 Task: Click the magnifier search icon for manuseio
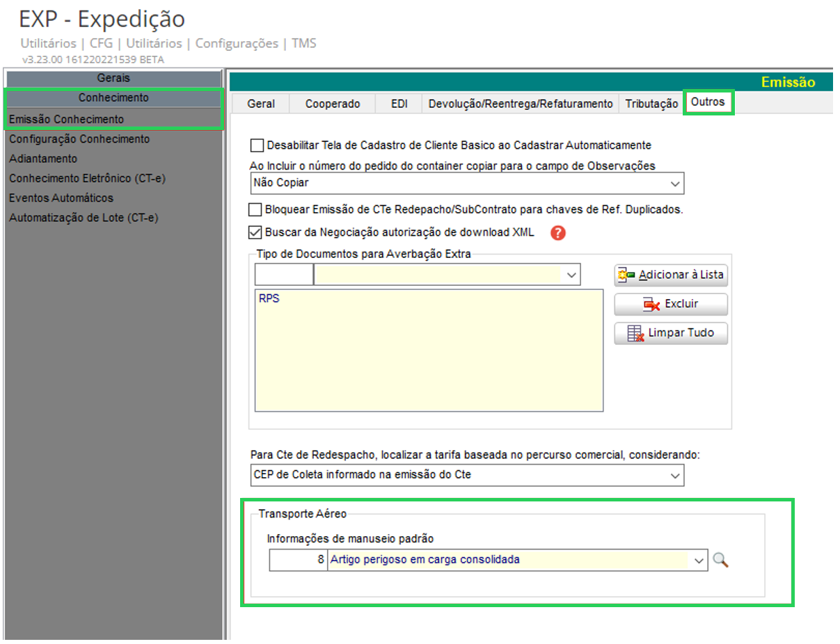[x=720, y=560]
